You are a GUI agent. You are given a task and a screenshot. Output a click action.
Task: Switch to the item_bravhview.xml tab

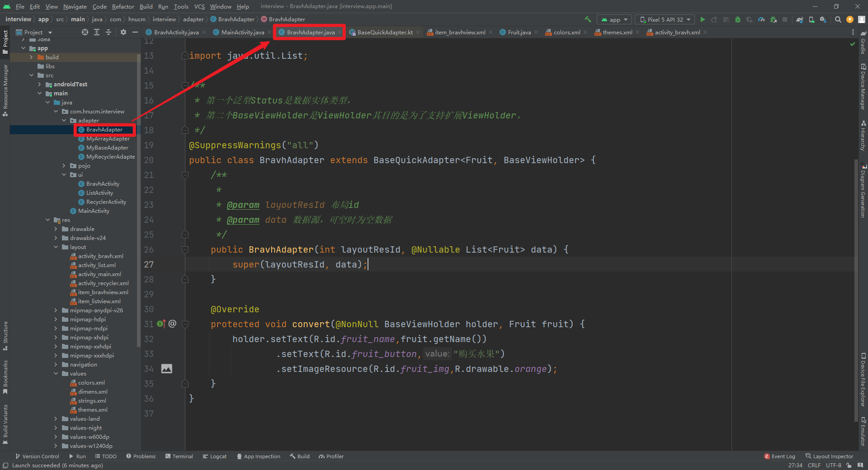(460, 32)
